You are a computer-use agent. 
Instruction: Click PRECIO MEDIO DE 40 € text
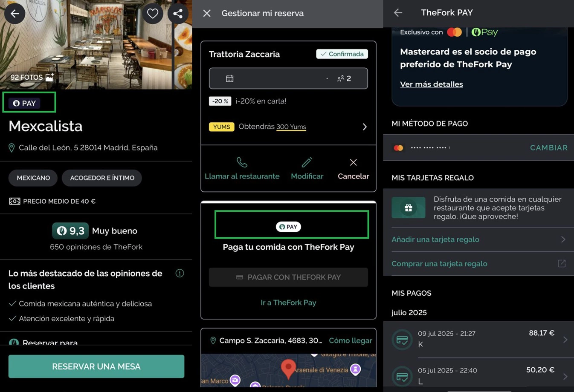(59, 201)
